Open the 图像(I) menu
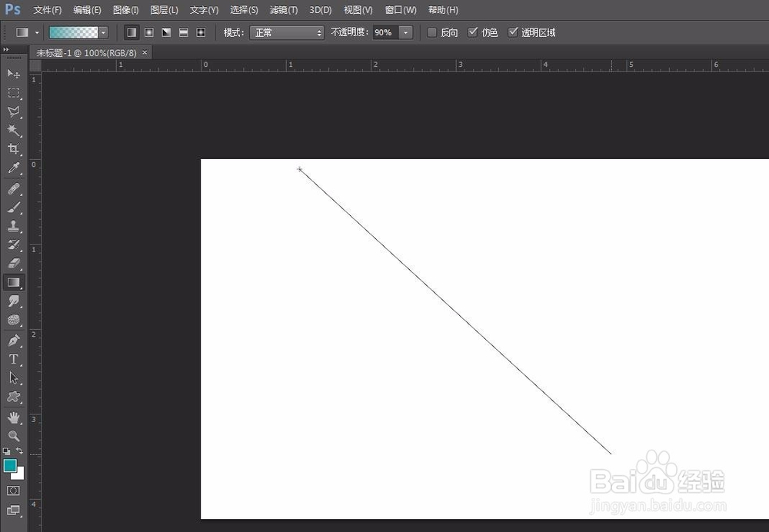 [x=125, y=10]
